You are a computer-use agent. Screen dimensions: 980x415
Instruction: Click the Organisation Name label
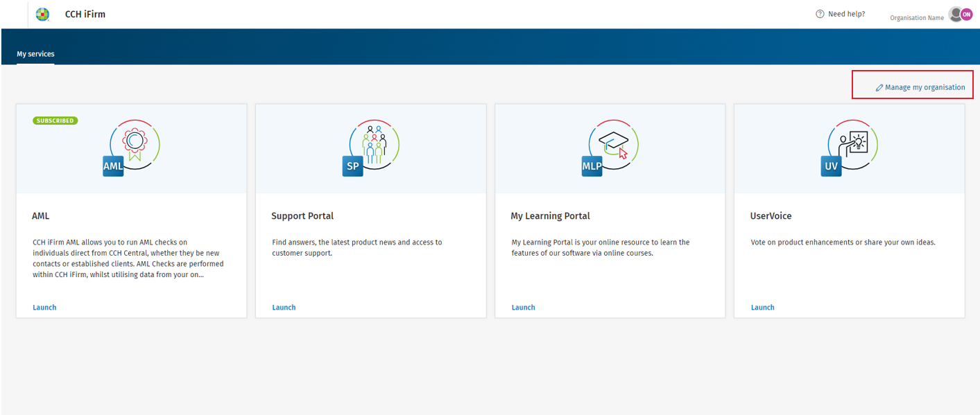pos(917,18)
